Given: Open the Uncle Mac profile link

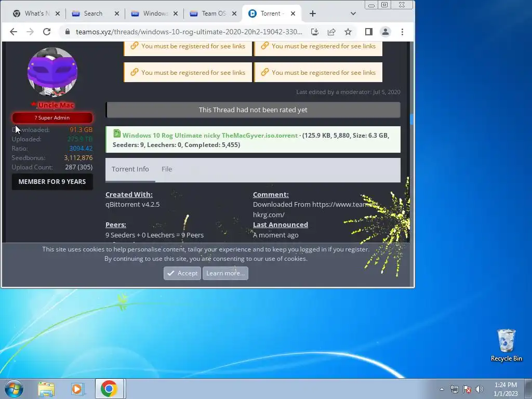Looking at the screenshot, I should point(56,105).
